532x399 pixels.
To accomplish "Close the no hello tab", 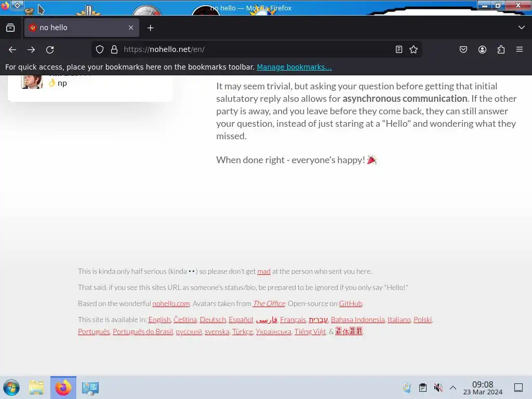I will coord(131,28).
